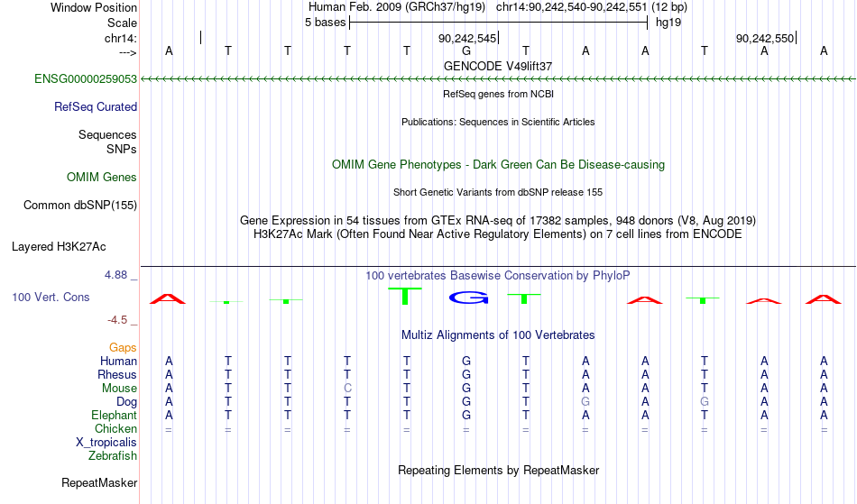Click the SNPs track label
The width and height of the screenshot is (857, 504).
coord(122,149)
